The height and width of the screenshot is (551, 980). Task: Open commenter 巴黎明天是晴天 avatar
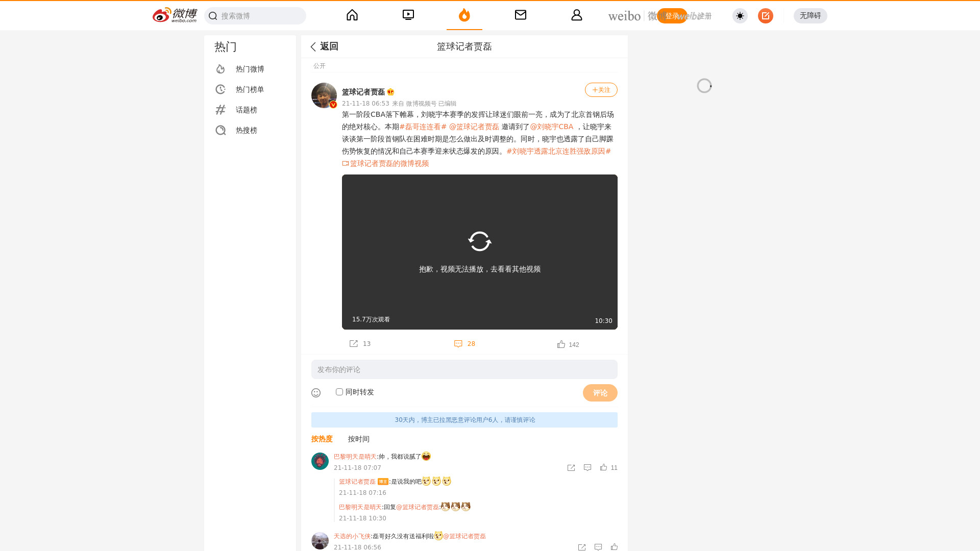tap(320, 461)
